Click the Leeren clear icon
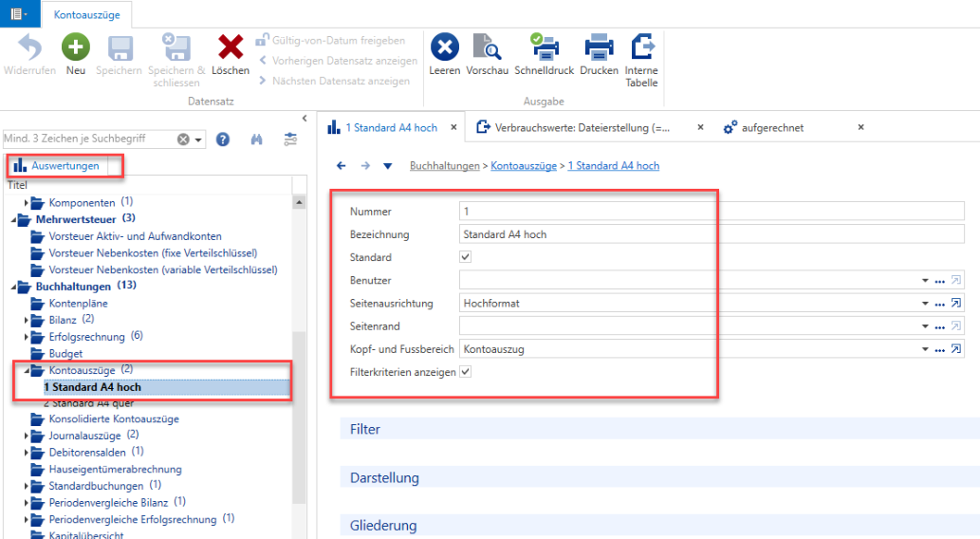The width and height of the screenshot is (980, 539). (x=444, y=47)
